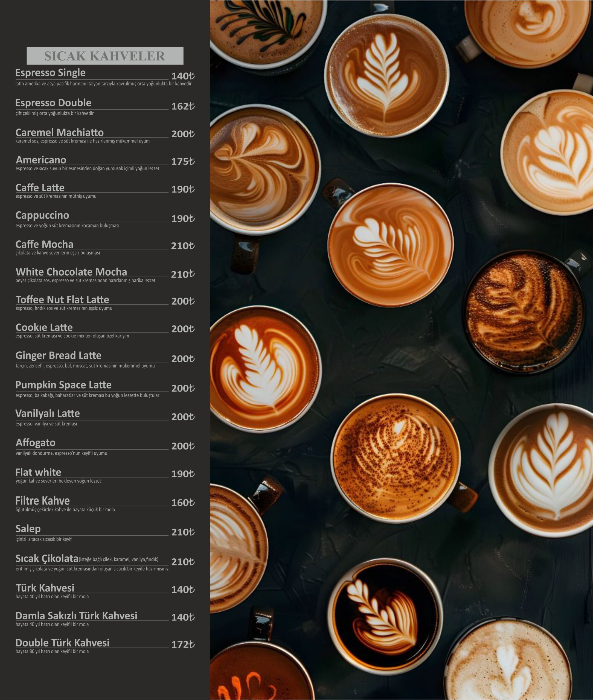Click the Affogato item title
The height and width of the screenshot is (700, 593).
click(x=35, y=443)
